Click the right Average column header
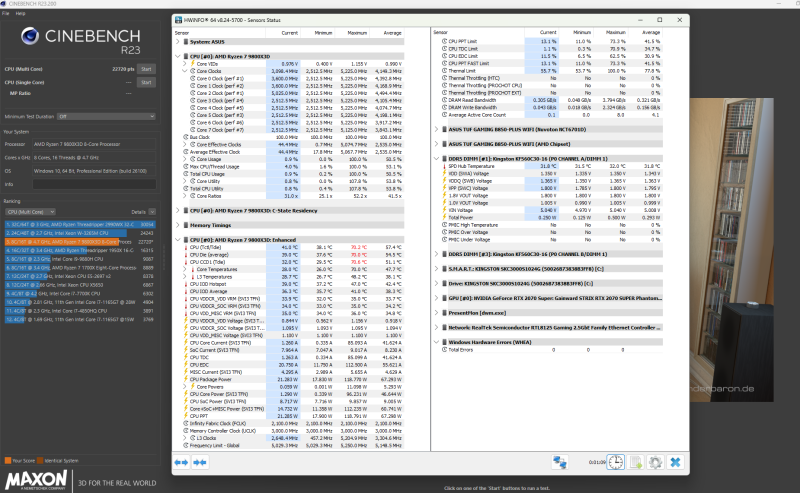The image size is (800, 493). pyautogui.click(x=651, y=32)
